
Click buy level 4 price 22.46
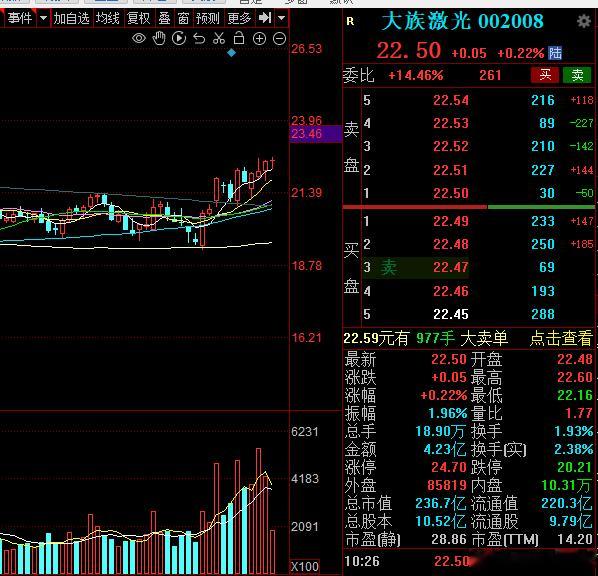[x=450, y=291]
